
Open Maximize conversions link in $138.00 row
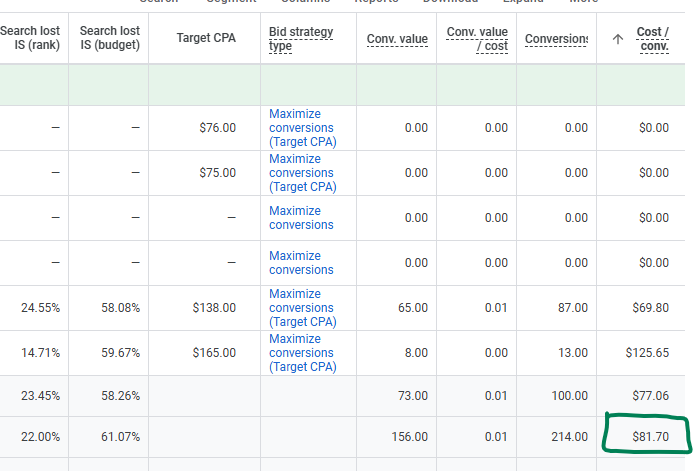pyautogui.click(x=301, y=308)
